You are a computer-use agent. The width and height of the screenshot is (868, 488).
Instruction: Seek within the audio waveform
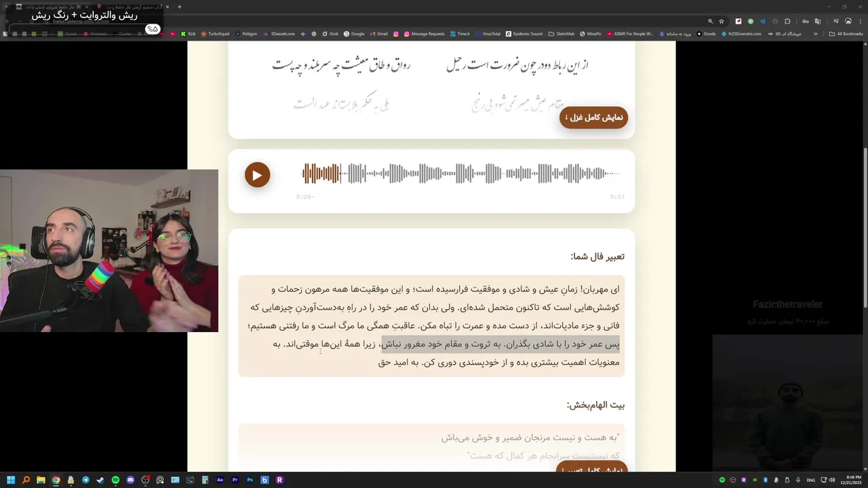point(460,174)
